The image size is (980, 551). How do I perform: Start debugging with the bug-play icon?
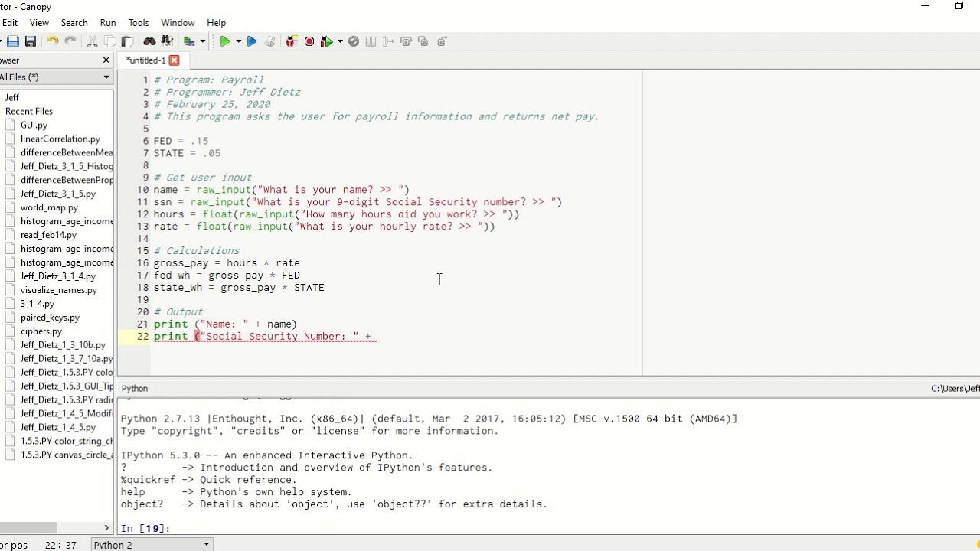point(327,41)
